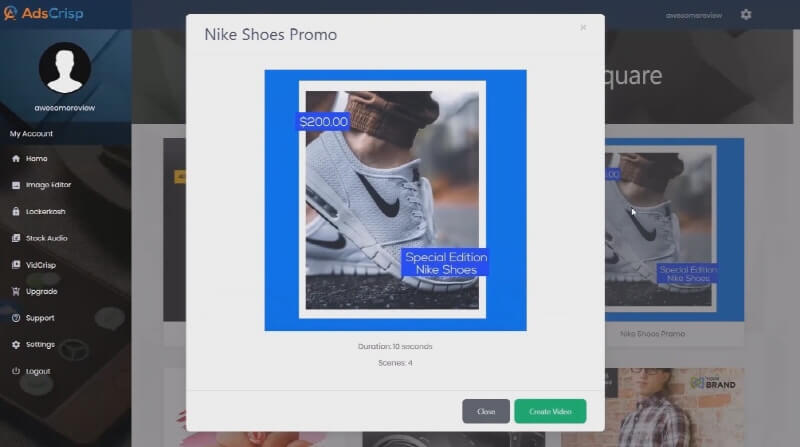The width and height of the screenshot is (800, 447).
Task: Click the Special Edition Nike Shoes label
Action: coord(445,263)
